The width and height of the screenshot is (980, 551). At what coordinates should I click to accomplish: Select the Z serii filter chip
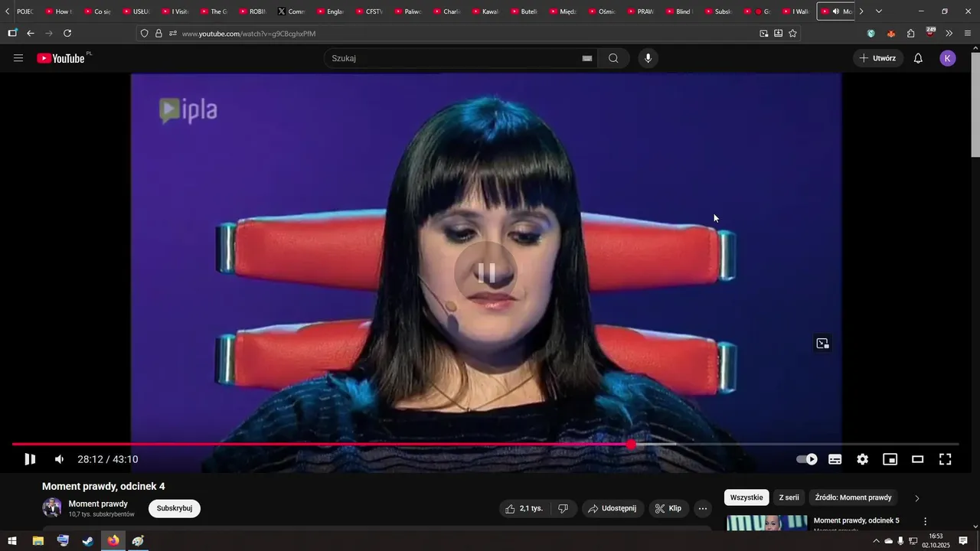[789, 497]
